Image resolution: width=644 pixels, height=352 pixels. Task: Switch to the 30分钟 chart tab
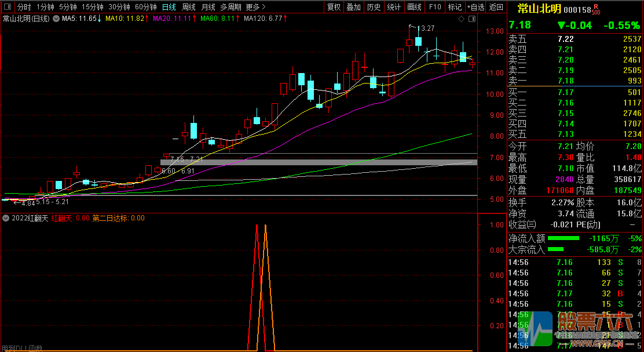[119, 7]
